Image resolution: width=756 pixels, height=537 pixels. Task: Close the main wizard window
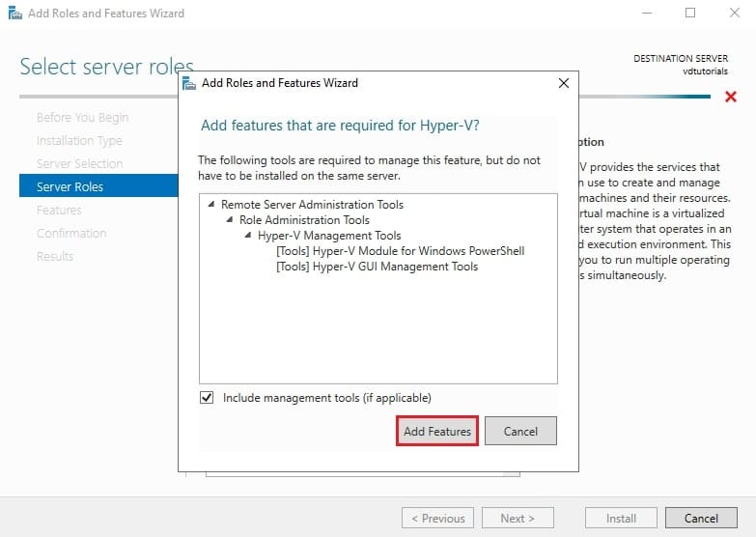pos(735,13)
